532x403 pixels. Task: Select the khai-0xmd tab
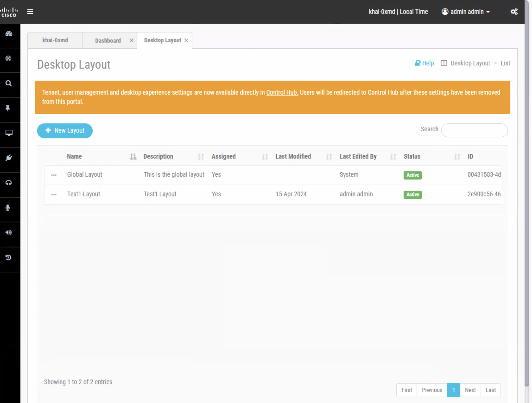point(55,40)
